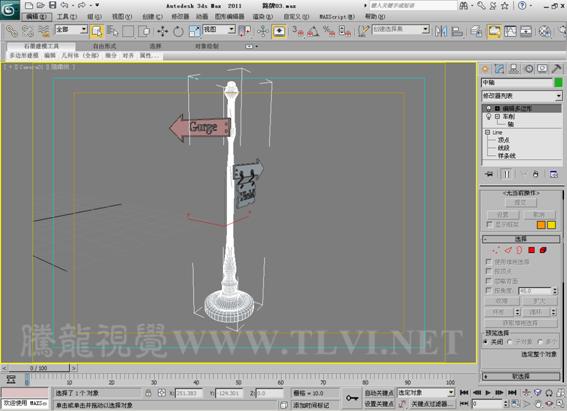Collapse the Line object tree node
This screenshot has width=567, height=411.
(x=487, y=132)
